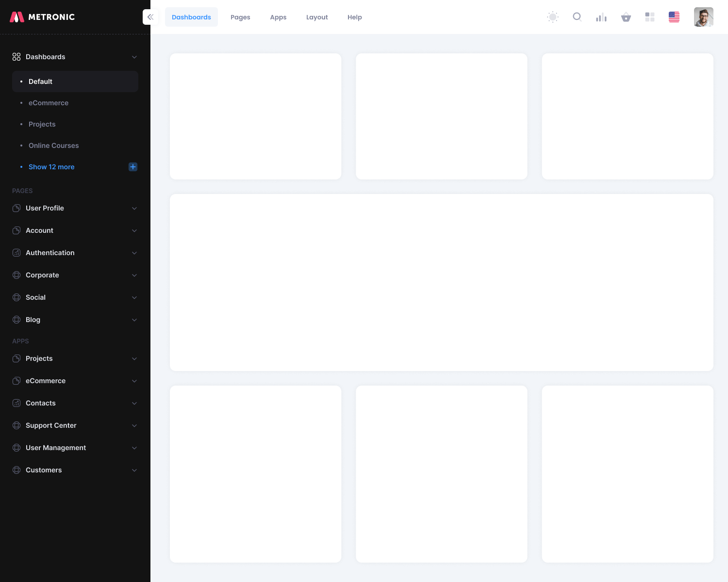Click the plus icon beside Show 12 more
This screenshot has height=582, width=728.
133,167
